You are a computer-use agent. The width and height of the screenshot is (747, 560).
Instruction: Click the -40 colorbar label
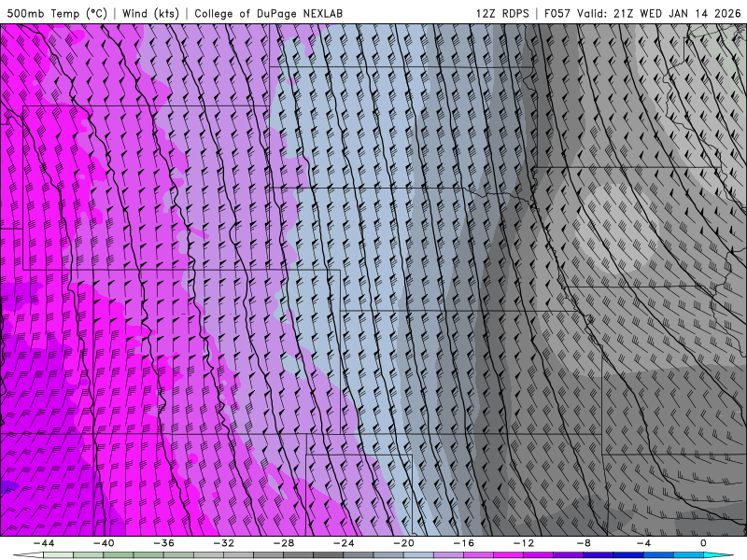[x=104, y=543]
